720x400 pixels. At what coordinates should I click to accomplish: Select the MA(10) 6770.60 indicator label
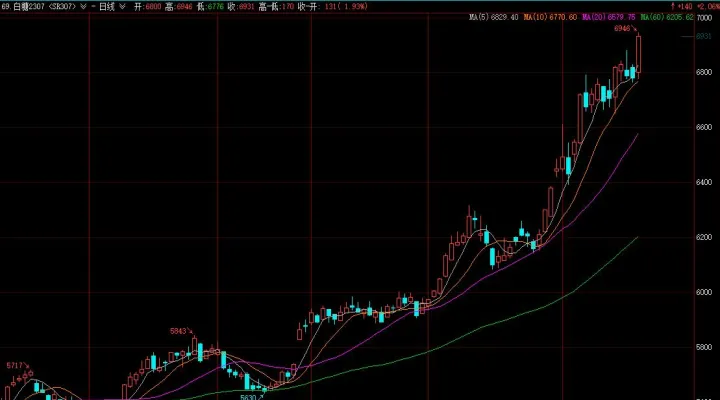coord(550,17)
